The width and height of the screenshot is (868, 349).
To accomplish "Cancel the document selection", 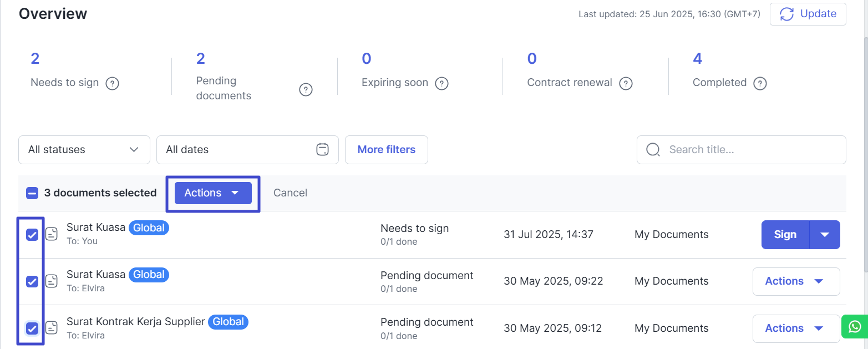I will pyautogui.click(x=290, y=193).
